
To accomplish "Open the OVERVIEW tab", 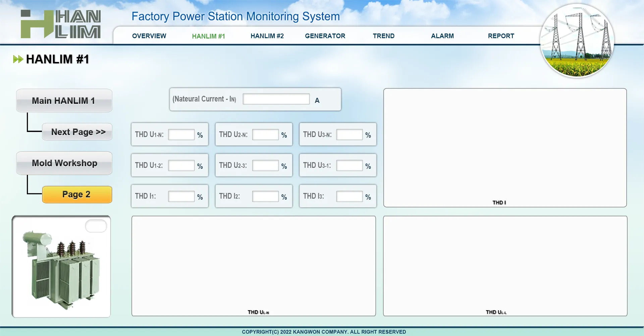I will click(x=149, y=36).
